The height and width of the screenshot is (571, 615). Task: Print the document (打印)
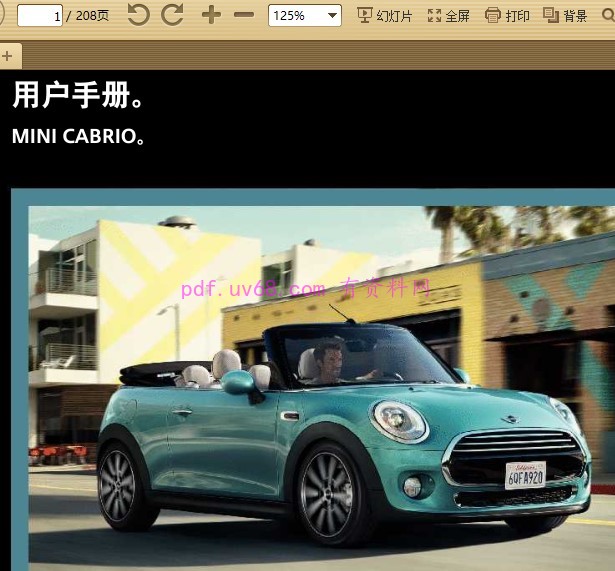pyautogui.click(x=507, y=16)
